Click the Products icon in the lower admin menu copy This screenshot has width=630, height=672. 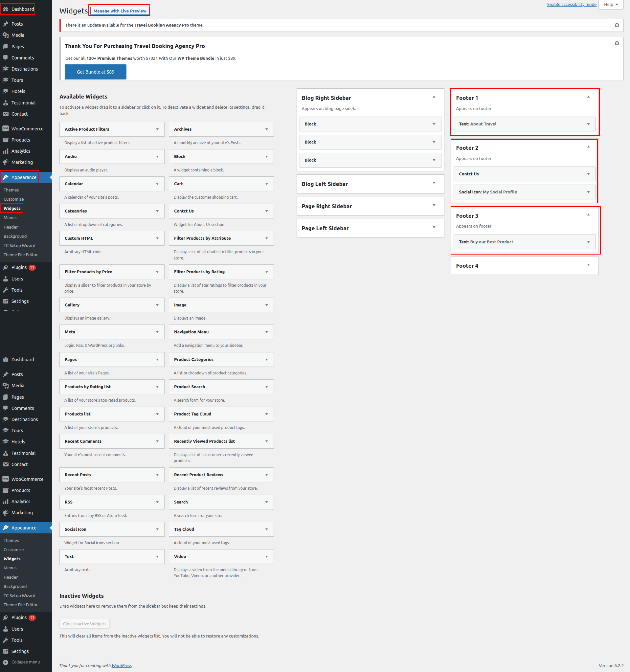click(5, 490)
